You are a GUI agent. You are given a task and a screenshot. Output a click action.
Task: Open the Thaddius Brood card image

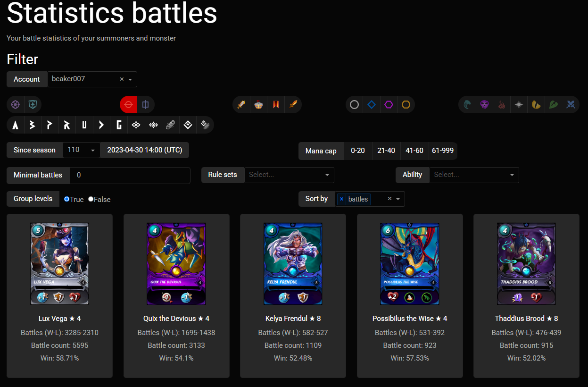(526, 264)
